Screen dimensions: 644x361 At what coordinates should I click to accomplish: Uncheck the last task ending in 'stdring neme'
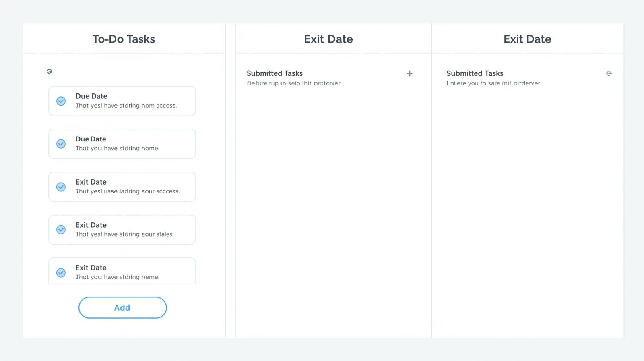61,273
